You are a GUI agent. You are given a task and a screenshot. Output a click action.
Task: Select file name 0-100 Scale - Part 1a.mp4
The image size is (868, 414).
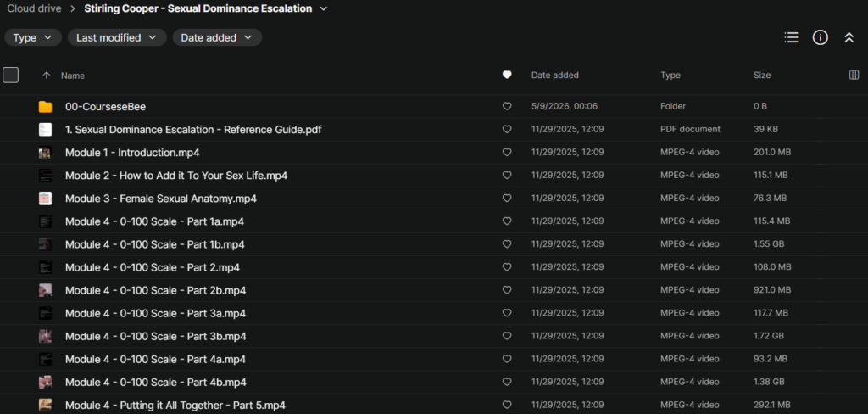(154, 221)
